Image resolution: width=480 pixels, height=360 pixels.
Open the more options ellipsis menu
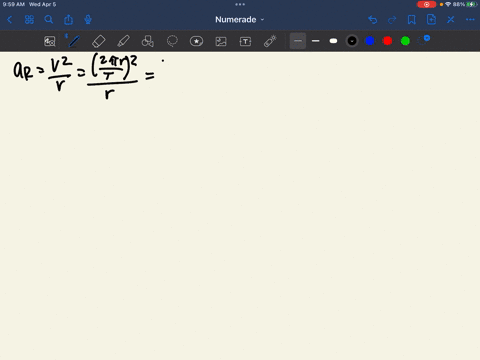click(470, 20)
